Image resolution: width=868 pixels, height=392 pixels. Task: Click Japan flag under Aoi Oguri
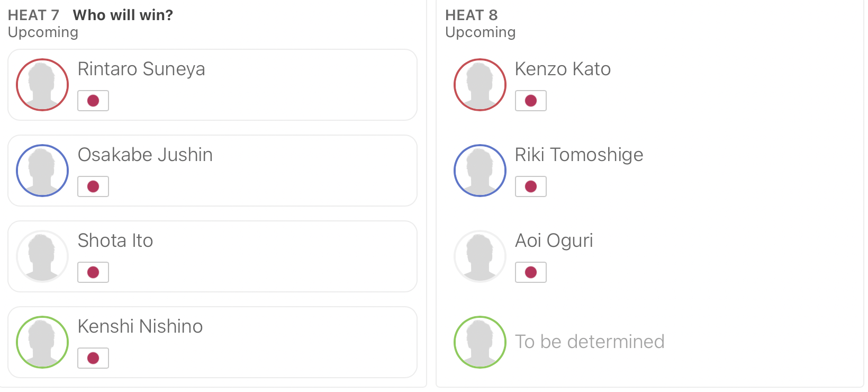pyautogui.click(x=531, y=272)
